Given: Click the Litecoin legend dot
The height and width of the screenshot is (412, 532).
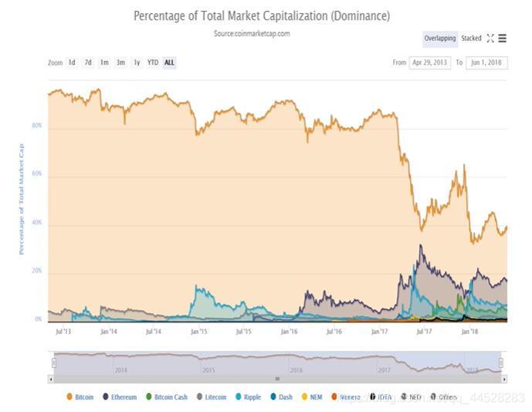Looking at the screenshot, I should [199, 397].
